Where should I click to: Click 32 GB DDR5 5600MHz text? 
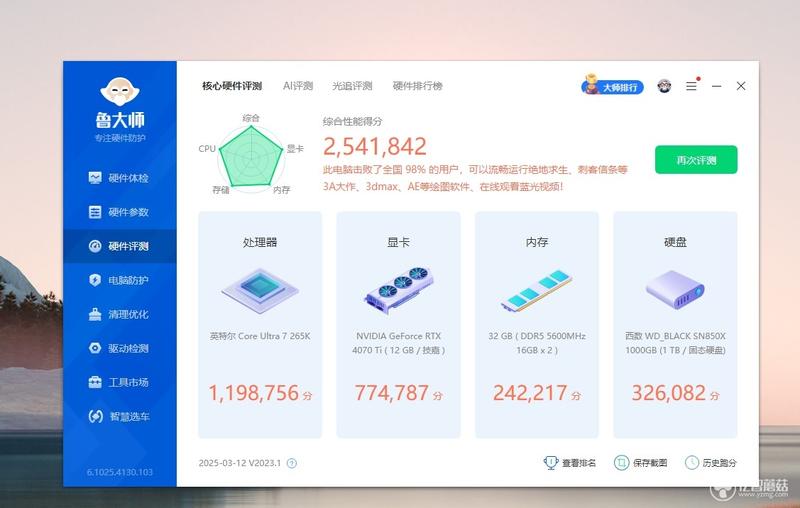pyautogui.click(x=537, y=343)
